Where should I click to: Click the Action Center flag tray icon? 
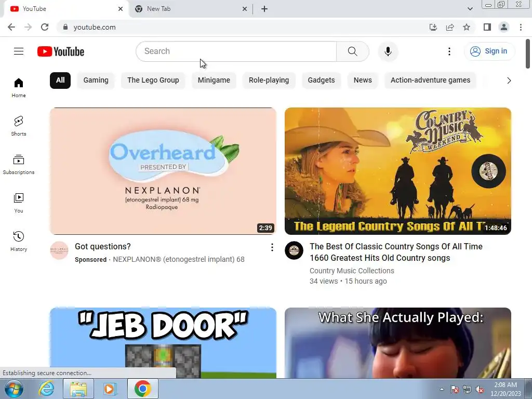[454, 390]
